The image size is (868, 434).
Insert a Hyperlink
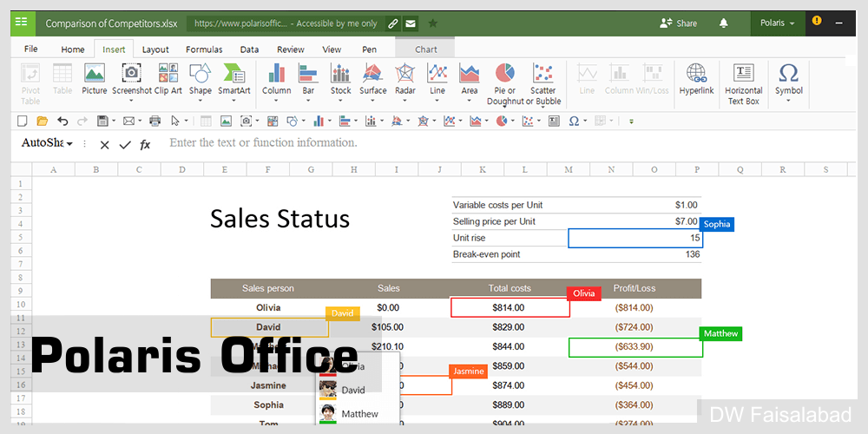click(696, 79)
